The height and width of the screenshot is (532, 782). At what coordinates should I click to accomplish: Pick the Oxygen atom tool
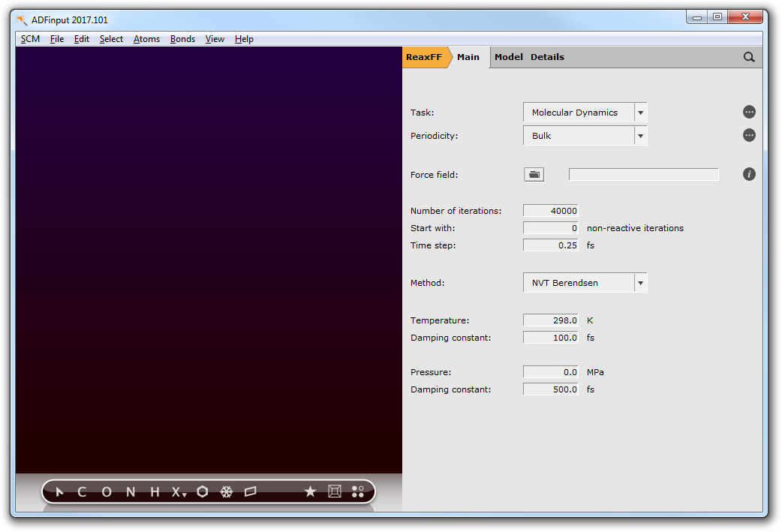(107, 492)
